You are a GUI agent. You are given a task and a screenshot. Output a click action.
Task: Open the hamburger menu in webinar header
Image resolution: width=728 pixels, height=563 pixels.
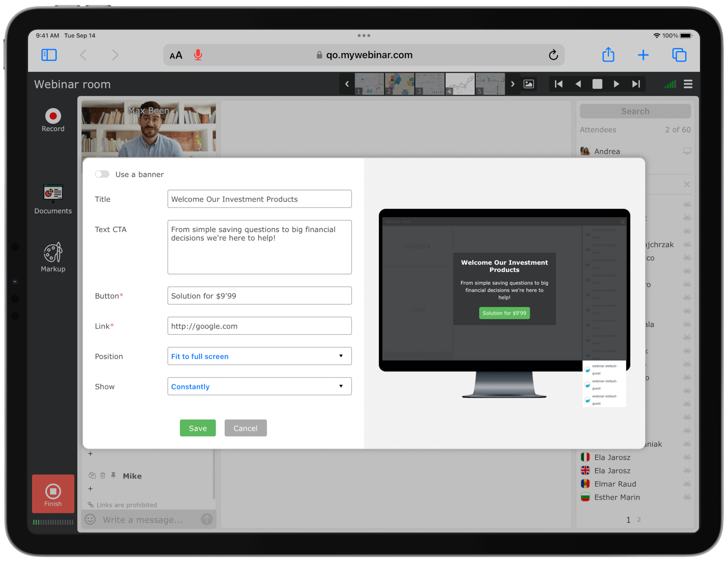coord(688,84)
